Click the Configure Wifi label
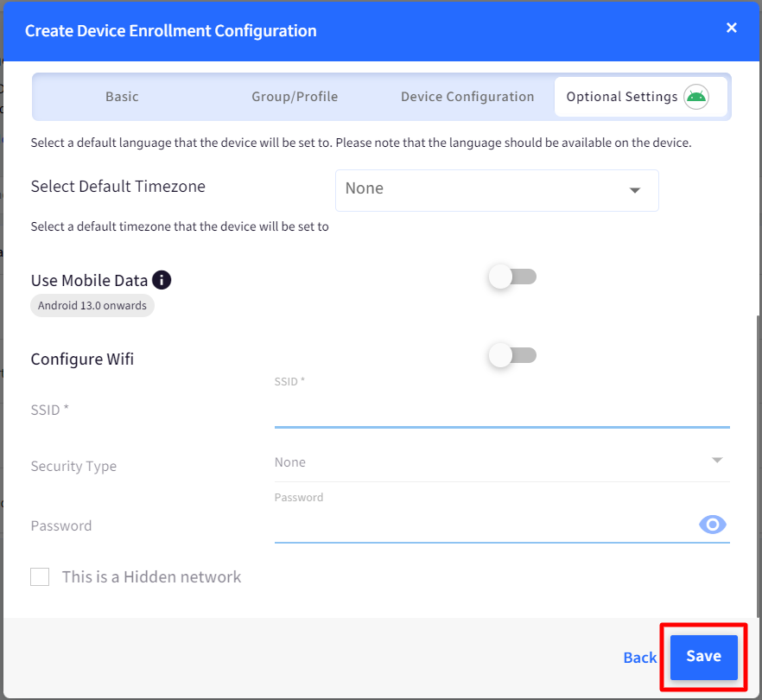Viewport: 762px width, 700px height. coord(82,360)
